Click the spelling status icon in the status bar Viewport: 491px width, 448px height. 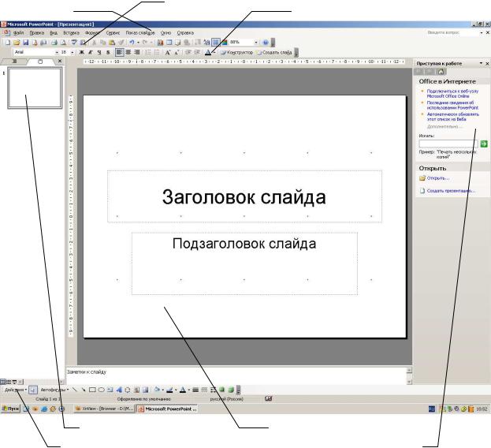(x=269, y=399)
